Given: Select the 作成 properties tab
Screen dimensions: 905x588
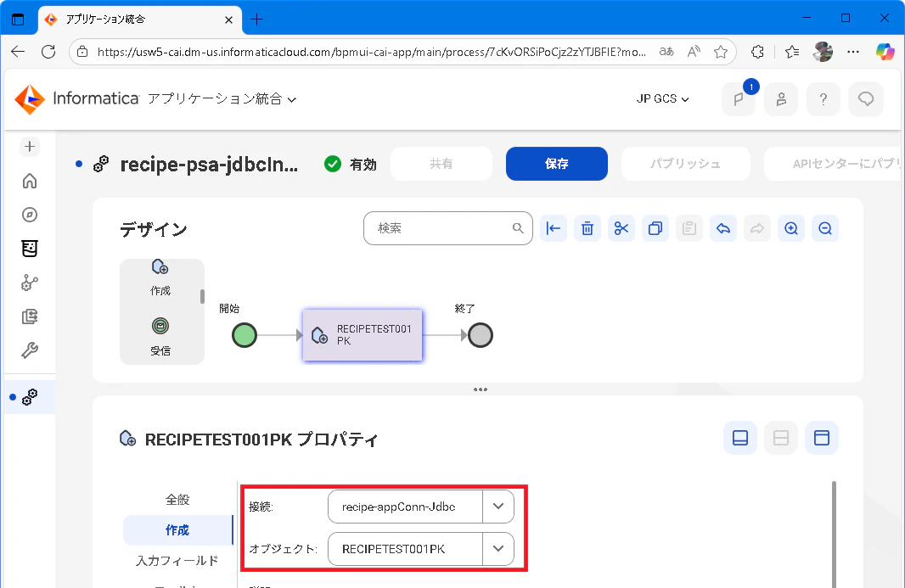Looking at the screenshot, I should tap(177, 529).
